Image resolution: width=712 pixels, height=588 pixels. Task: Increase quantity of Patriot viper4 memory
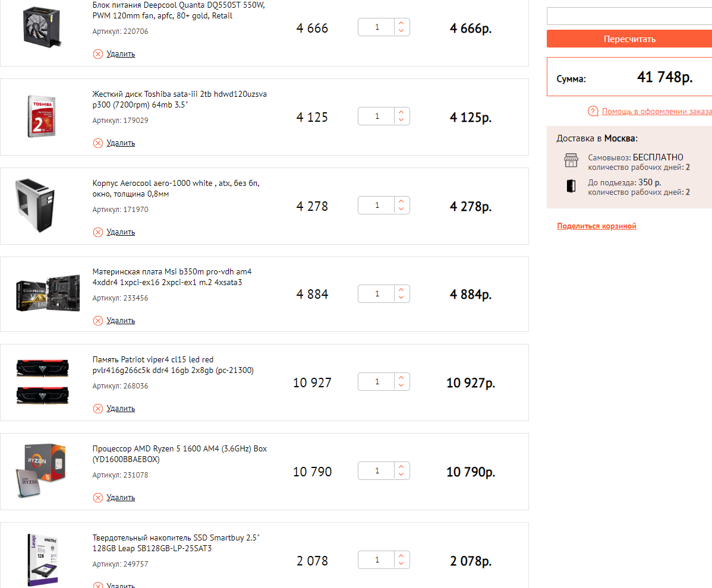click(402, 378)
